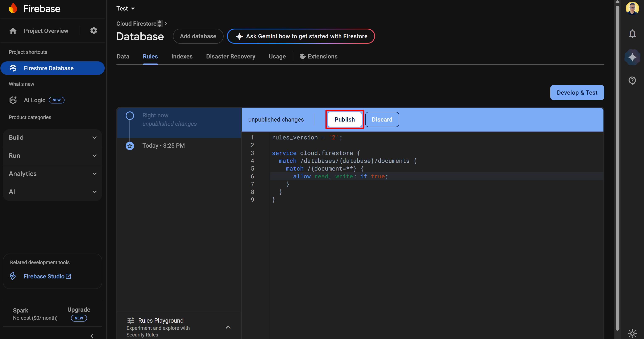Screen dimensions: 644x339
Task: Open help question mark icon
Action: [x=632, y=81]
